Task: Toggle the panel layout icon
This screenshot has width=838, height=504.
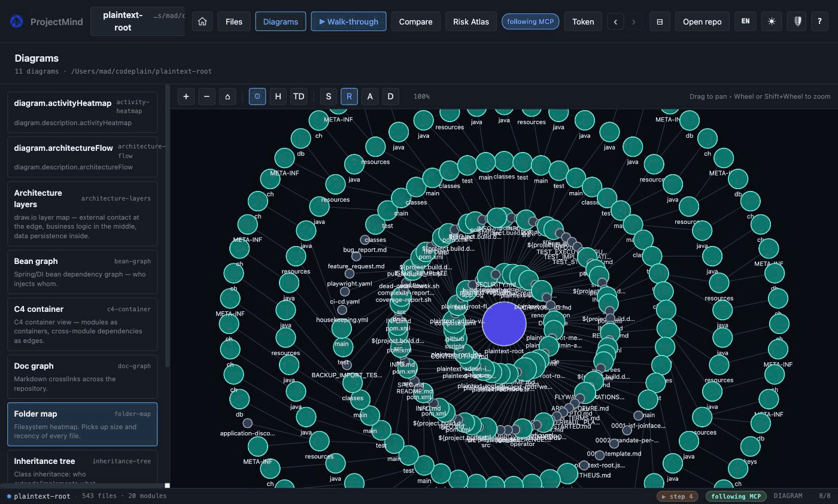Action: [660, 22]
